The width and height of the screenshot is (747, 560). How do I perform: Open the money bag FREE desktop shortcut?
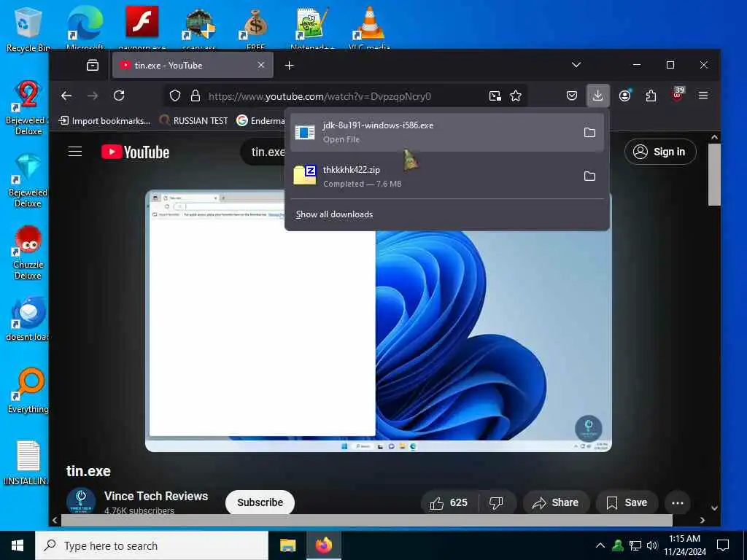coord(255,28)
